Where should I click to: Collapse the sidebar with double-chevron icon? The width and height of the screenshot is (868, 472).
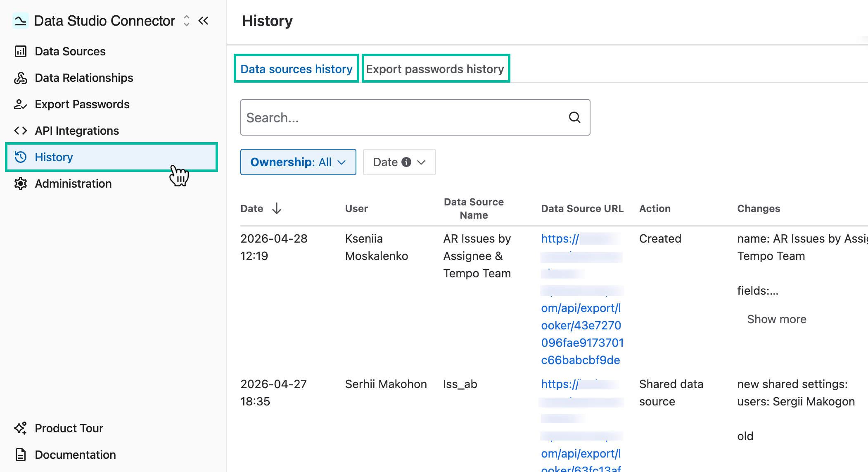point(204,21)
